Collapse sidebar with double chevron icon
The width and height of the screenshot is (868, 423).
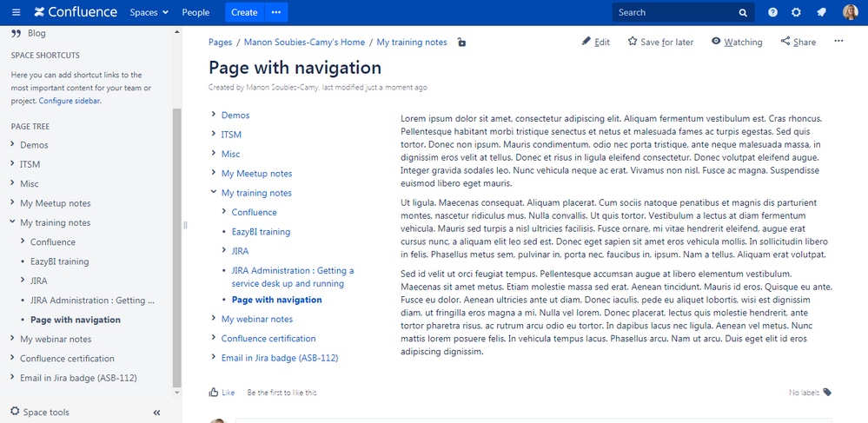(157, 413)
